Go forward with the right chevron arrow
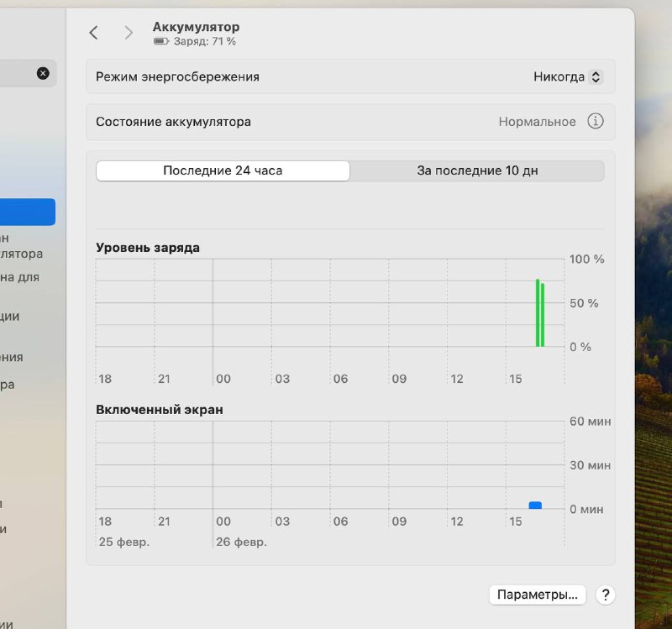672x629 pixels. pyautogui.click(x=129, y=33)
